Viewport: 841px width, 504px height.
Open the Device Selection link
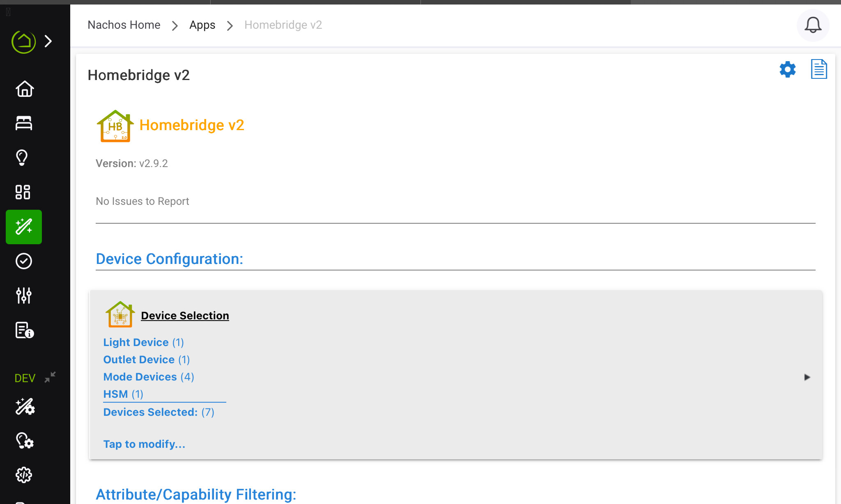(185, 316)
